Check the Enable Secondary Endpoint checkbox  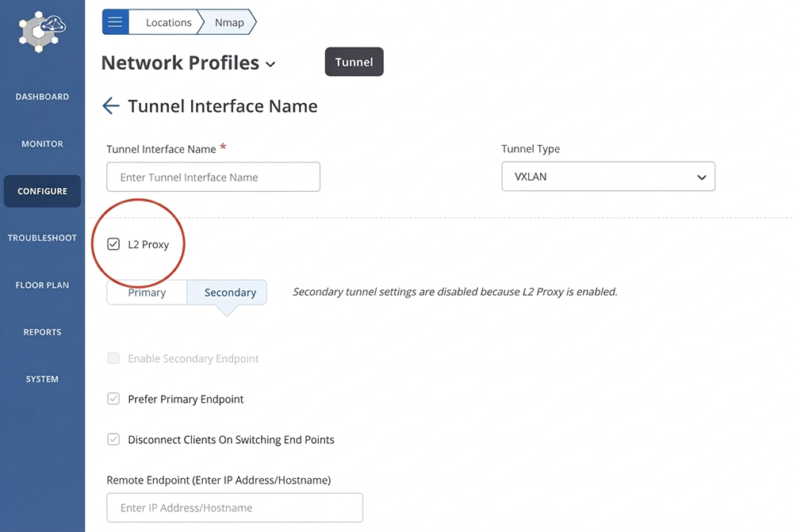tap(113, 358)
